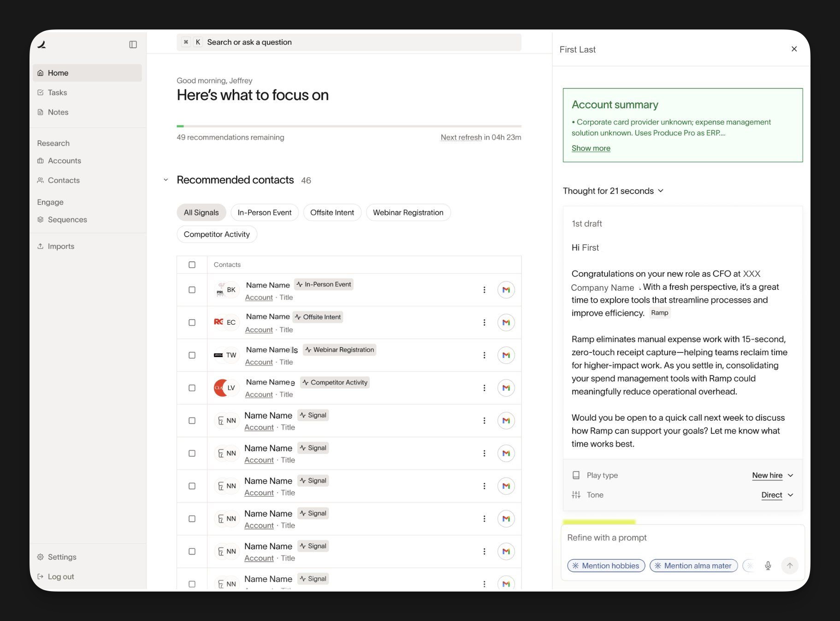Filter by Competitor Activity
This screenshot has height=621, width=840.
pyautogui.click(x=217, y=234)
